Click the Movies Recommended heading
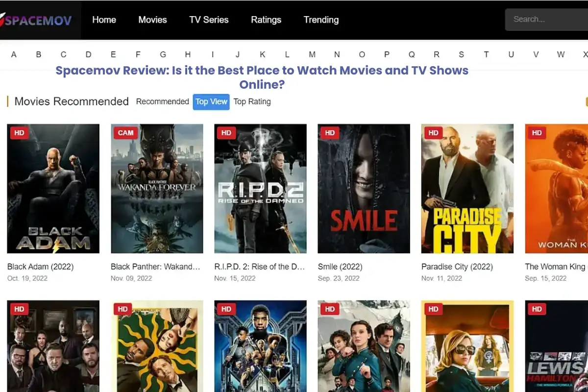Image resolution: width=588 pixels, height=392 pixels. [x=72, y=101]
